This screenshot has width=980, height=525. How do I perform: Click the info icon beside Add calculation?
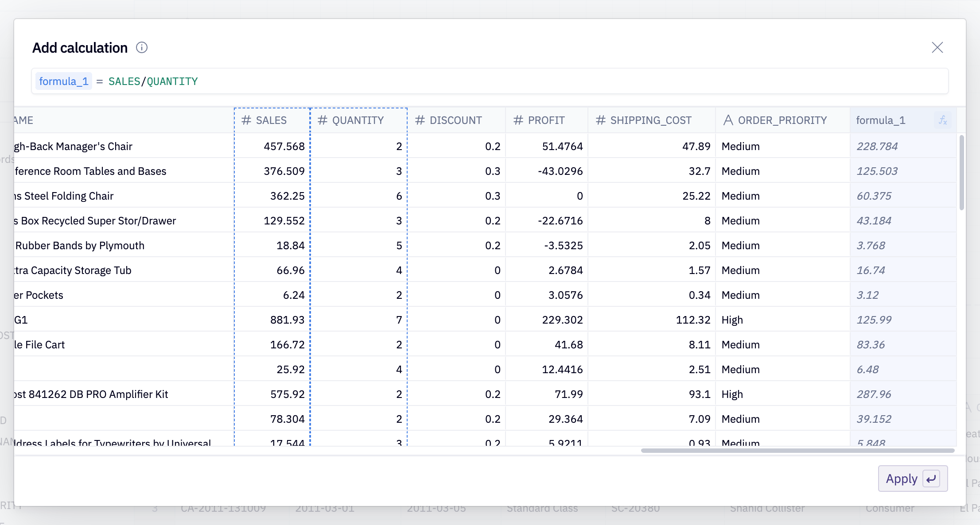click(142, 47)
